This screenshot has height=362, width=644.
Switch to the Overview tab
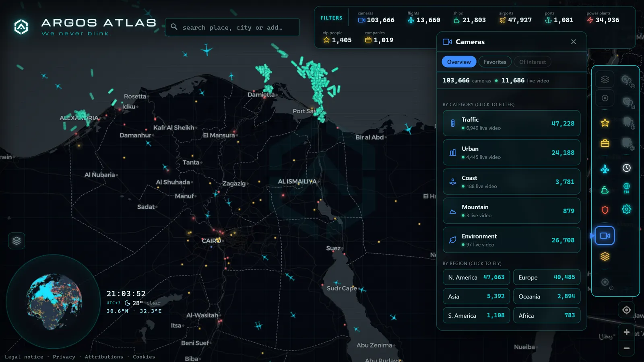(459, 62)
